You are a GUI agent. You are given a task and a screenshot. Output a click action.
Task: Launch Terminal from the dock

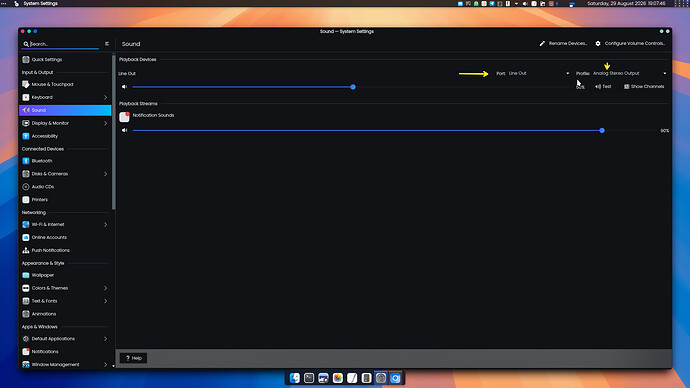tap(309, 378)
